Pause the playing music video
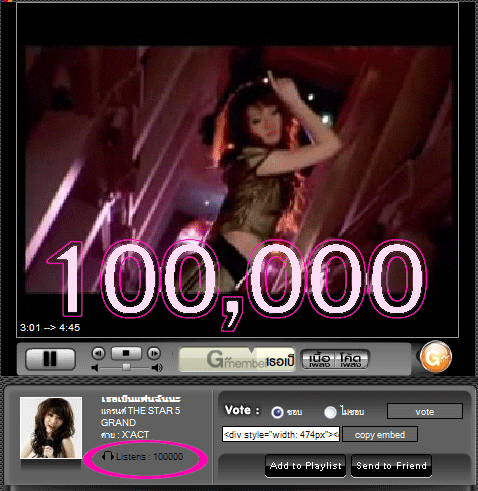Viewport: 478px width, 491px height. pyautogui.click(x=50, y=359)
